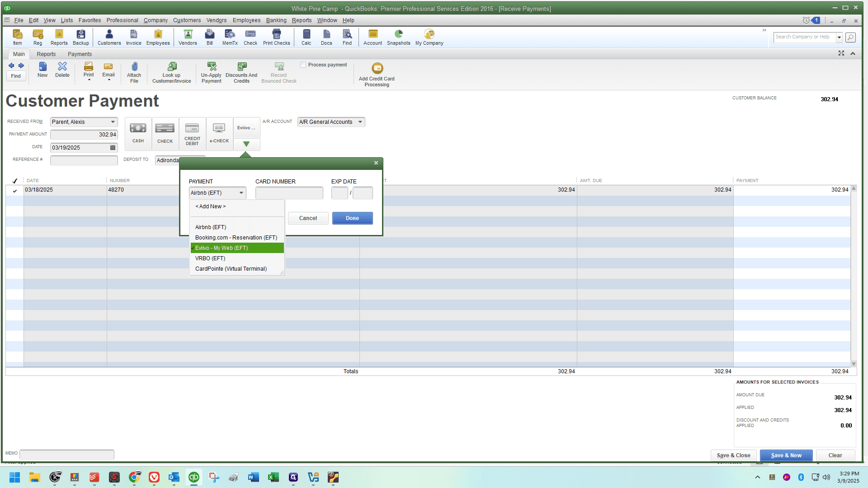
Task: Enable the Process payment checkbox
Action: (x=303, y=65)
